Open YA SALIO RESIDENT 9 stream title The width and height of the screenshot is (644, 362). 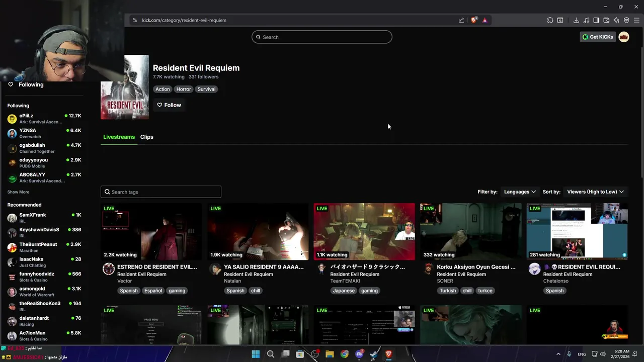click(x=264, y=267)
